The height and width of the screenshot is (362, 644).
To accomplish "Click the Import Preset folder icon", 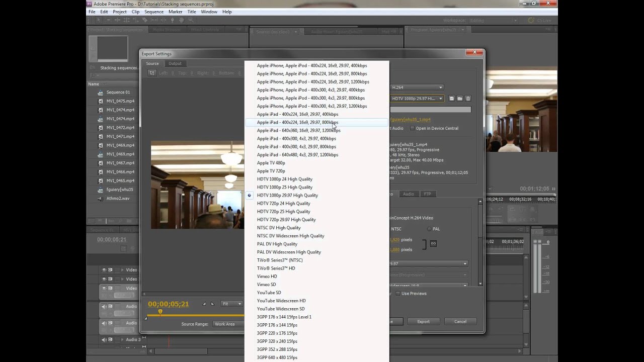I will 460,99.
